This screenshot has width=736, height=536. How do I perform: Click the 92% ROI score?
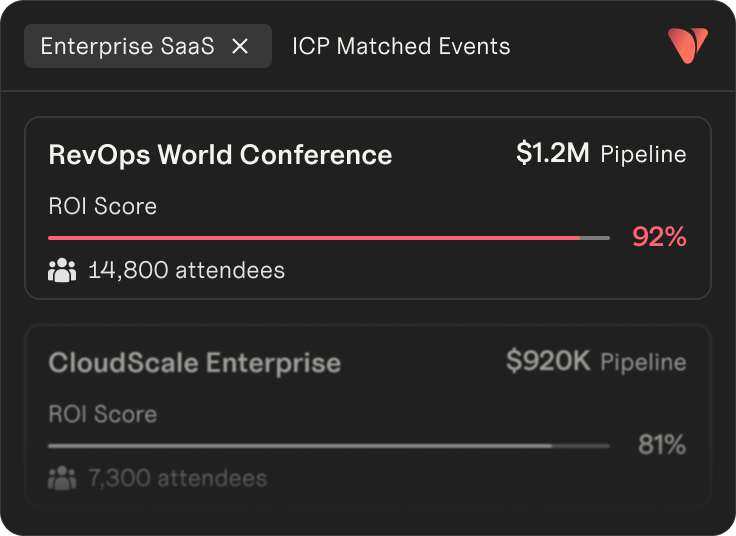659,237
